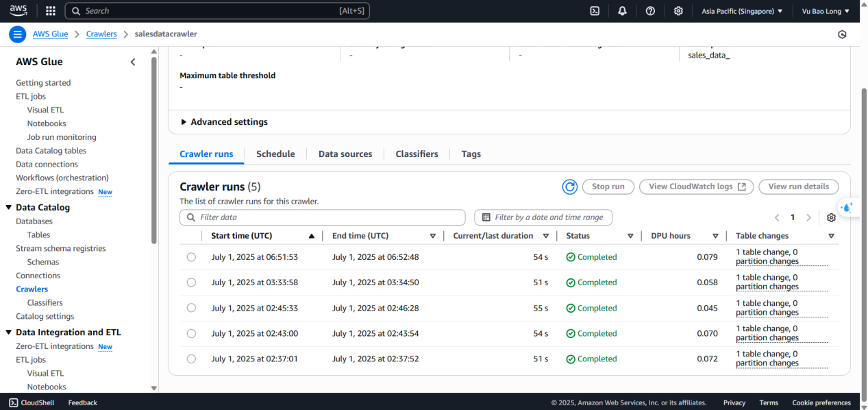Switch to the Data sources tab
The image size is (868, 410).
(345, 154)
